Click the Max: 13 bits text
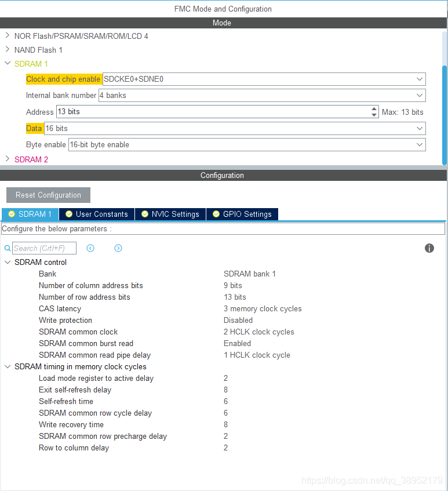Image resolution: width=448 pixels, height=491 pixels. coord(402,112)
